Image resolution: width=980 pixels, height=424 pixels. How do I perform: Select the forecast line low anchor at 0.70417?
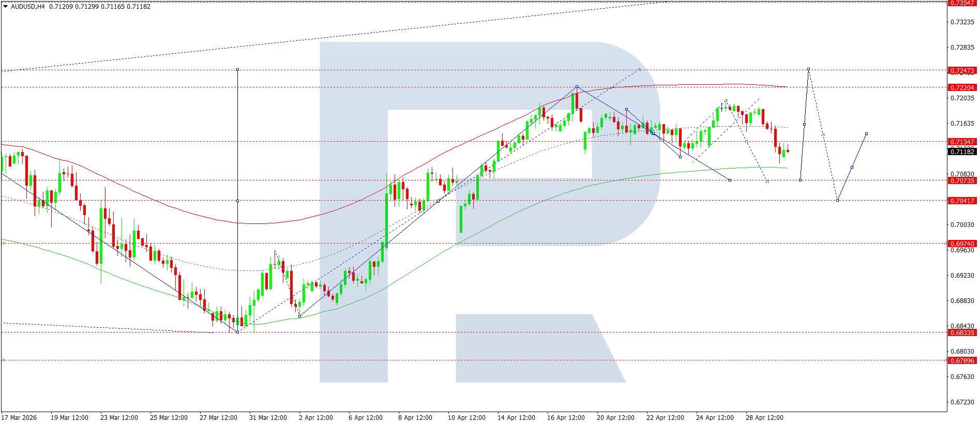pyautogui.click(x=837, y=200)
